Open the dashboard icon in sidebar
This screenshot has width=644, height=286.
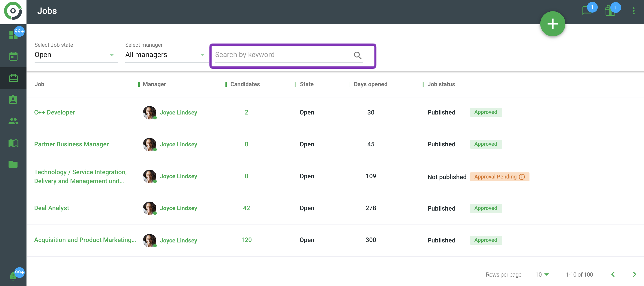click(13, 35)
